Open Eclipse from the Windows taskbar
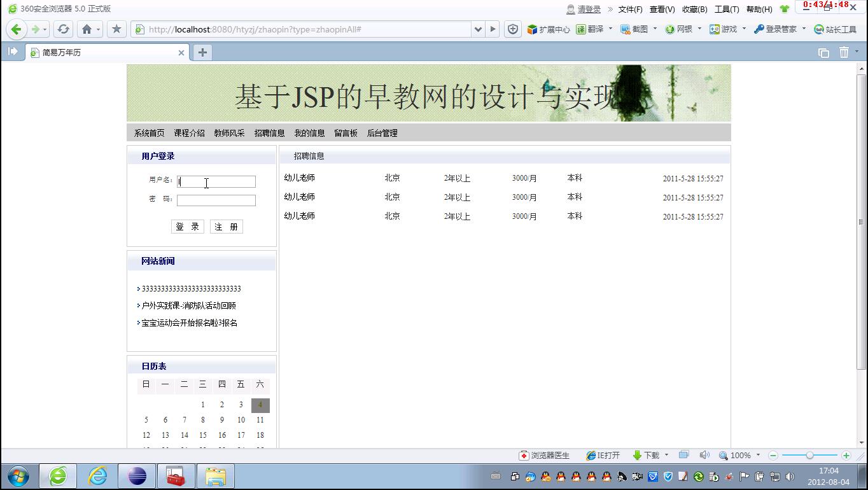This screenshot has width=868, height=490. (x=137, y=476)
